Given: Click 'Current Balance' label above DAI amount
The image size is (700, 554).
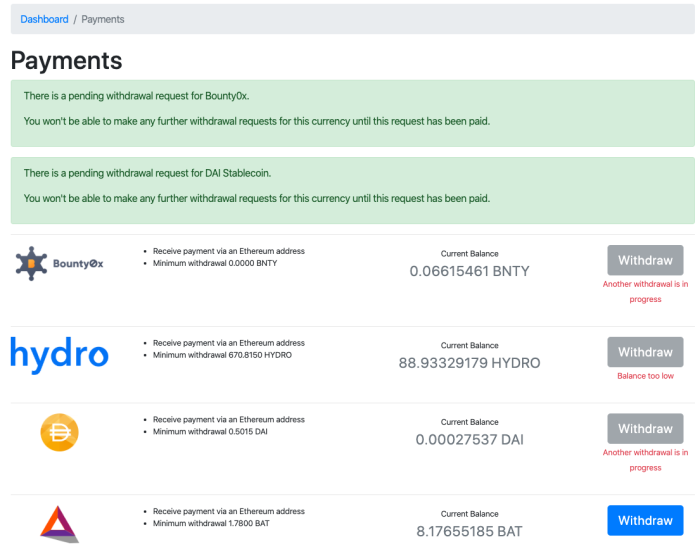Looking at the screenshot, I should 469,422.
